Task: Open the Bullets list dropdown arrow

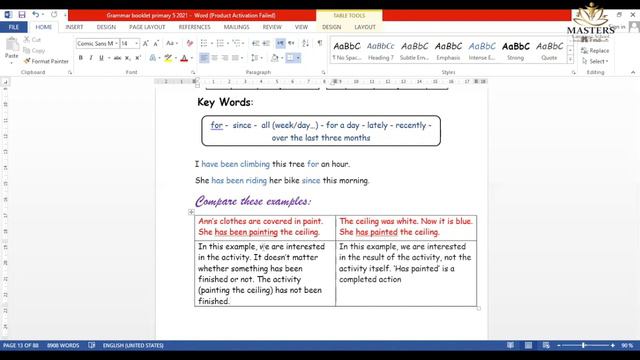Action: [x=211, y=43]
